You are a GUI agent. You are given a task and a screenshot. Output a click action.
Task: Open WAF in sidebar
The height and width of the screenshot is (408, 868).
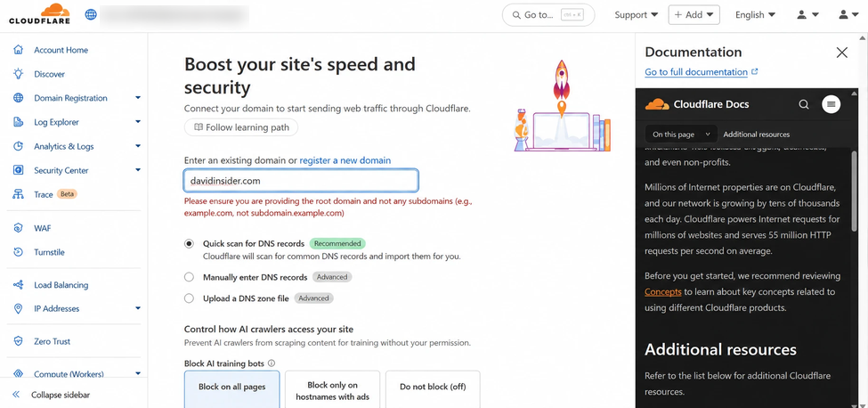pos(42,228)
